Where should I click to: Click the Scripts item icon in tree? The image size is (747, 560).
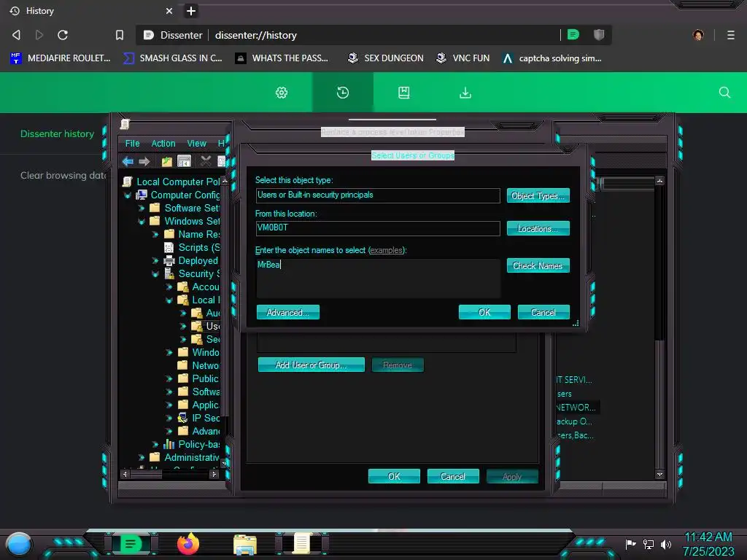click(169, 248)
